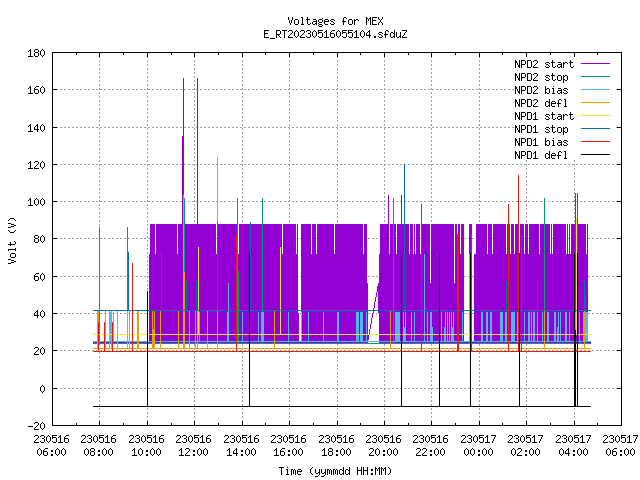640x480 pixels.
Task: Click the x-axis label 230516 16:00
Action: coord(288,446)
